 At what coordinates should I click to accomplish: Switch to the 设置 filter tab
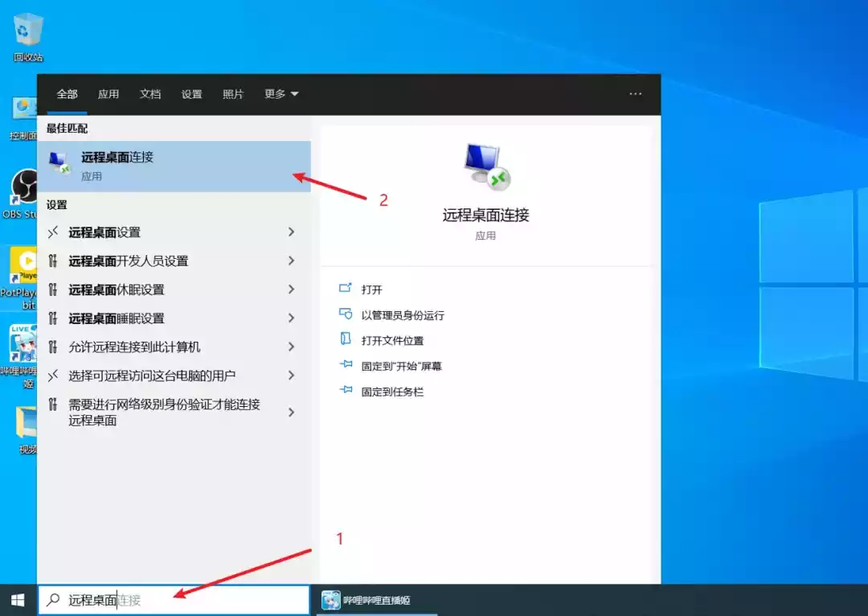click(191, 94)
